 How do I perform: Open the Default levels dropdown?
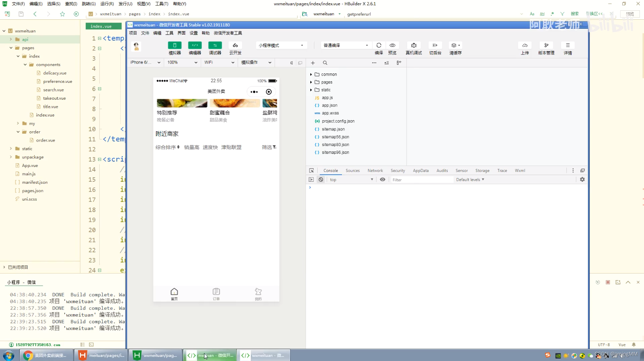[x=470, y=180]
